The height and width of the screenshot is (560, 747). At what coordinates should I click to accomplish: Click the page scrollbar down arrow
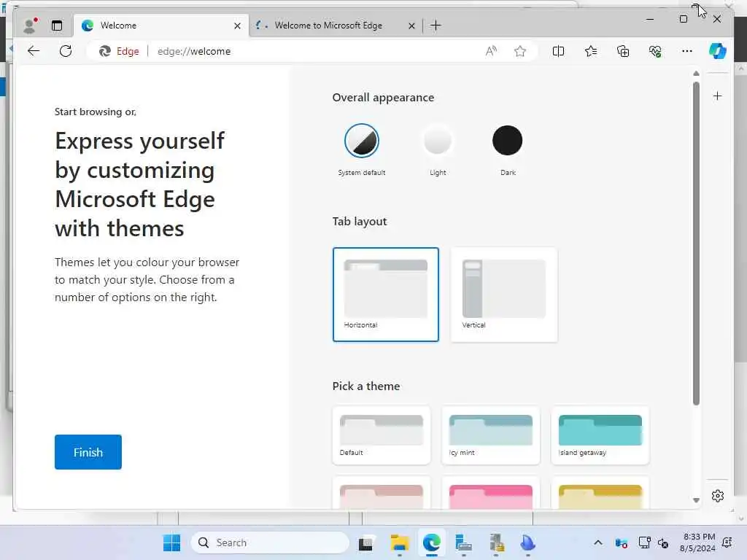(696, 500)
